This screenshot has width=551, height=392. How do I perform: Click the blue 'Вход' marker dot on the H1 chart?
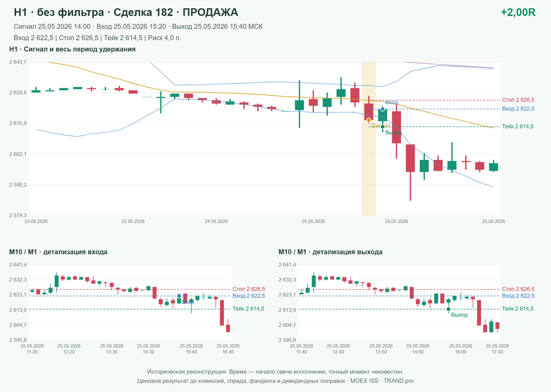tap(383, 109)
